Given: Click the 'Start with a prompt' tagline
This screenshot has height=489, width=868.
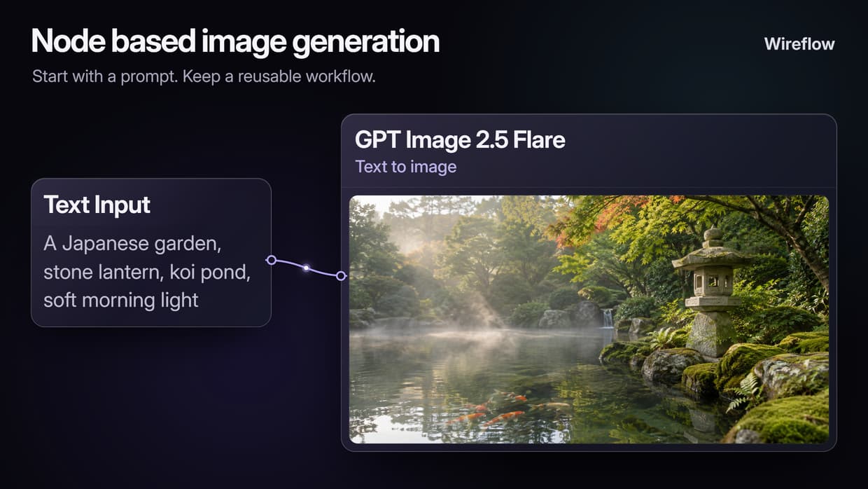Looking at the screenshot, I should click(x=204, y=76).
